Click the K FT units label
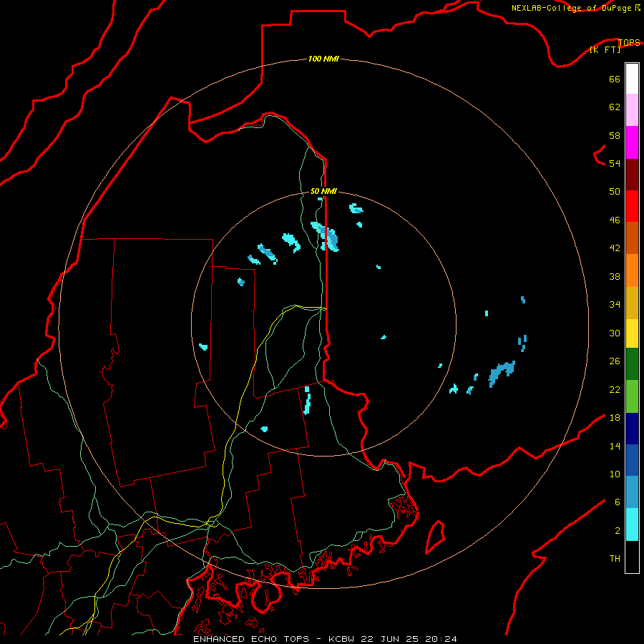 [605, 50]
